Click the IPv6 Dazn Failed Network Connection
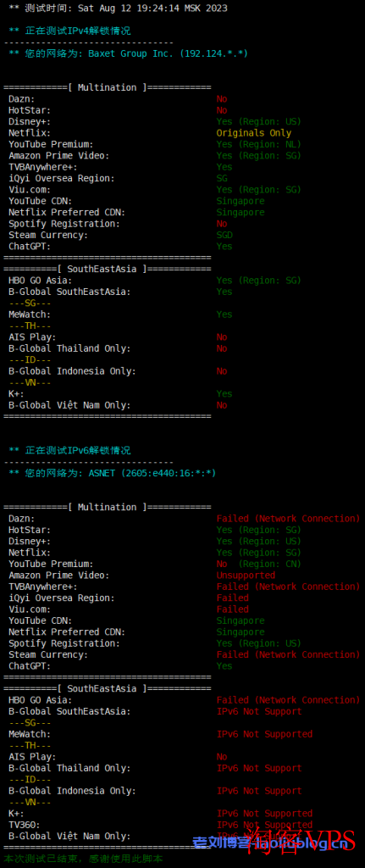Viewport: 365px width, 868px height. [288, 519]
